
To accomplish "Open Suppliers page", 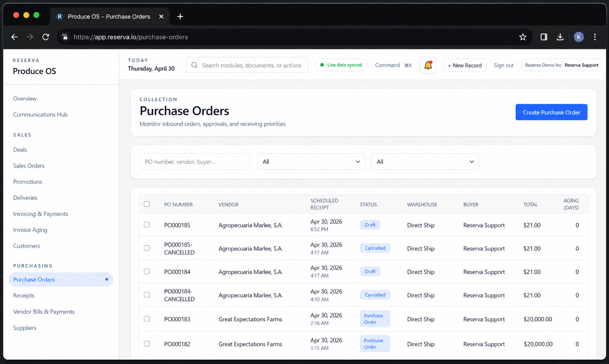I will tap(24, 328).
